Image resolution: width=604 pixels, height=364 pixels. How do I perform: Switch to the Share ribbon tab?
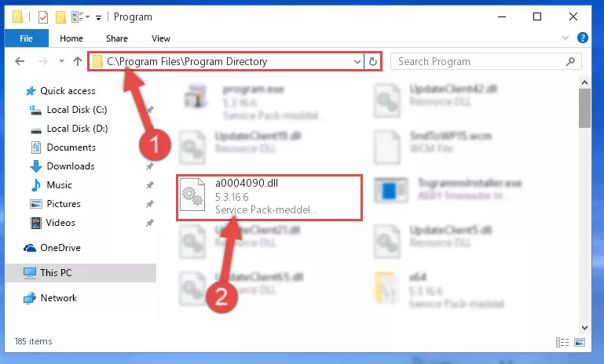117,38
